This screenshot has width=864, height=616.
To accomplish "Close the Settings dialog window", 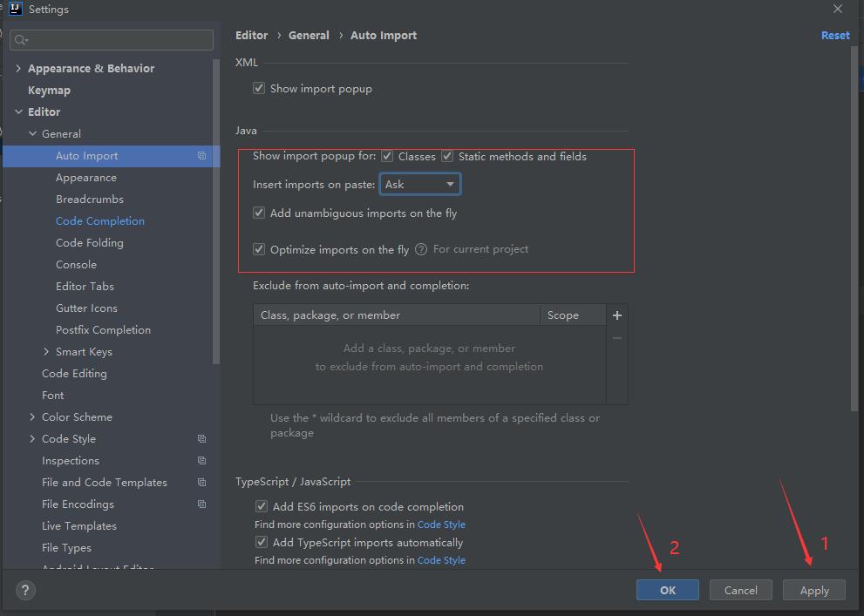I will [x=838, y=9].
